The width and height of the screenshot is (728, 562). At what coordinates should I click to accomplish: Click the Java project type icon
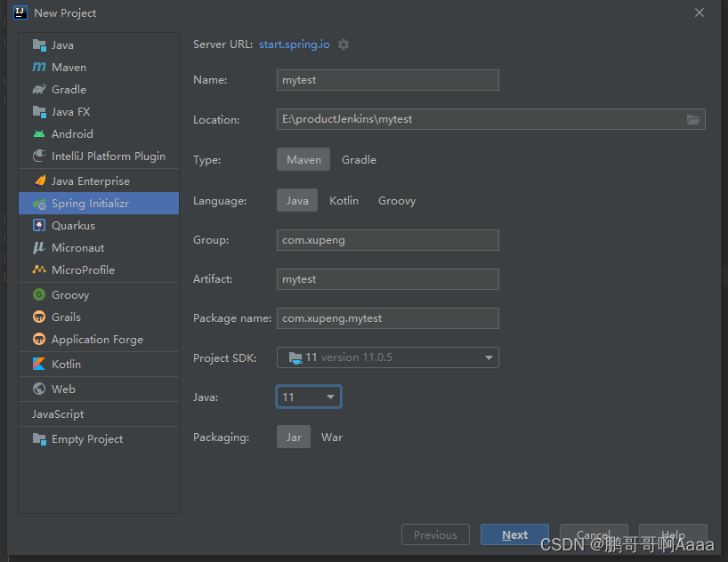39,45
